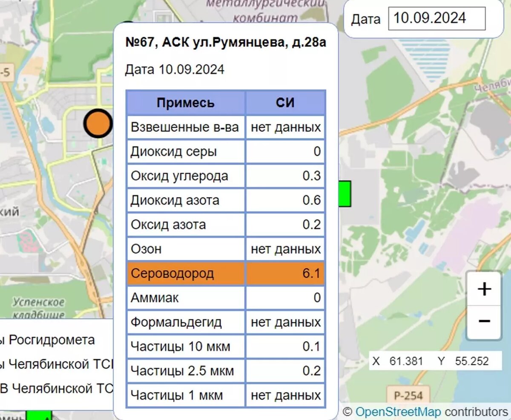Click the 0.2 value for Оксид азота
Screen dimensions: 511x420
click(x=312, y=224)
